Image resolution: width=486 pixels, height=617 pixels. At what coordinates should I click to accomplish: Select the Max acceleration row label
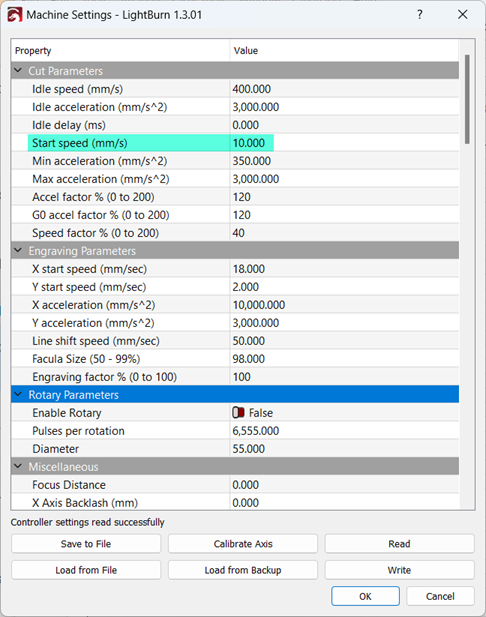(x=101, y=179)
